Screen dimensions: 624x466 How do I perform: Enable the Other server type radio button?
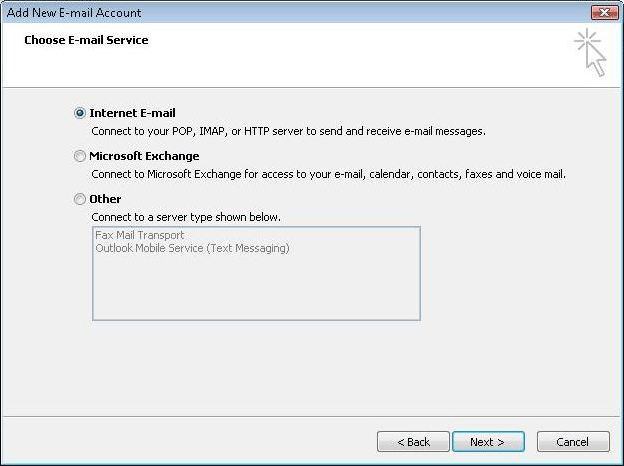[x=80, y=199]
